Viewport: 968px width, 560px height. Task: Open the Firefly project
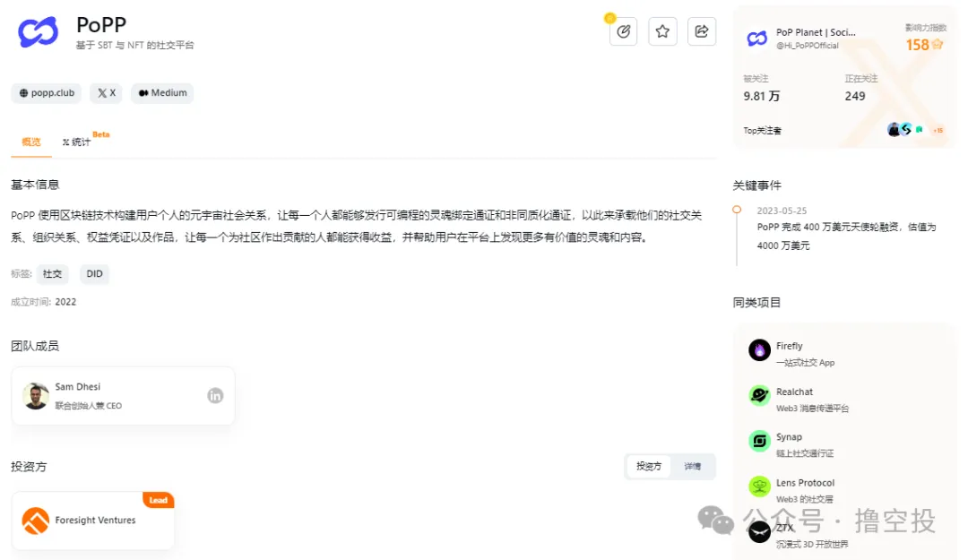pos(789,347)
